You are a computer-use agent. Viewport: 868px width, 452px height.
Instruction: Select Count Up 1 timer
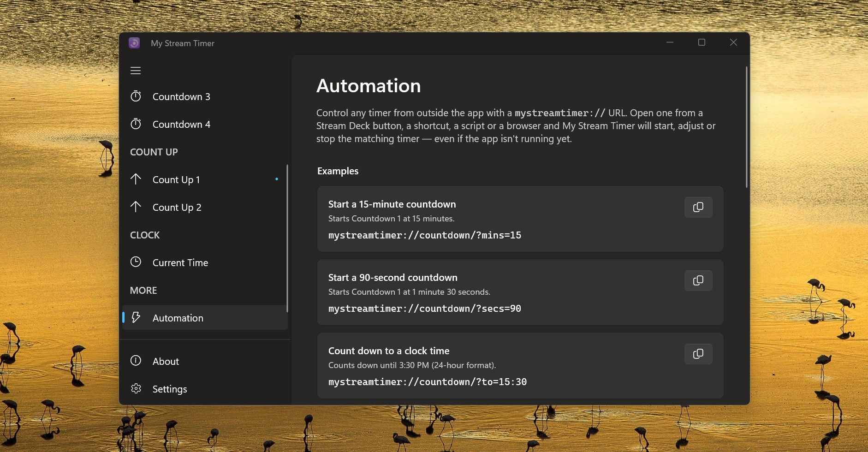205,179
